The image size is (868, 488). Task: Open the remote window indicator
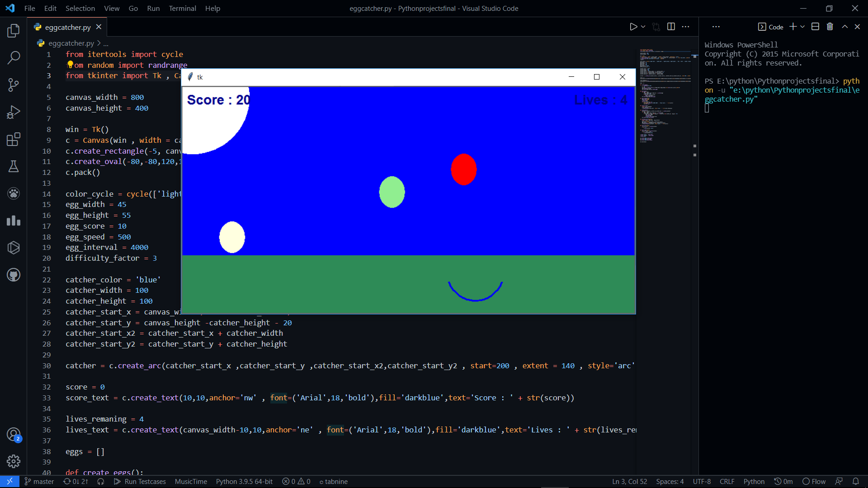(9, 482)
